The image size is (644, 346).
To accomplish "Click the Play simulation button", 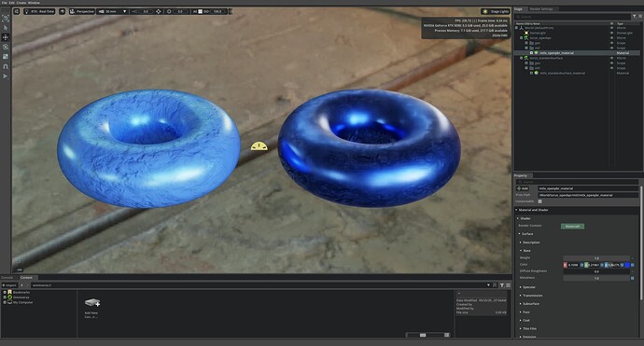I will pos(6,76).
